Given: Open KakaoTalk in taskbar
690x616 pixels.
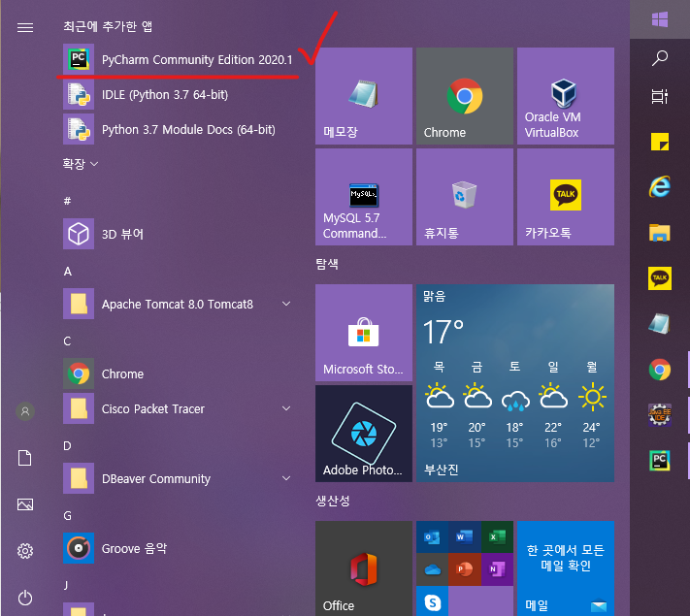Looking at the screenshot, I should pos(660,278).
